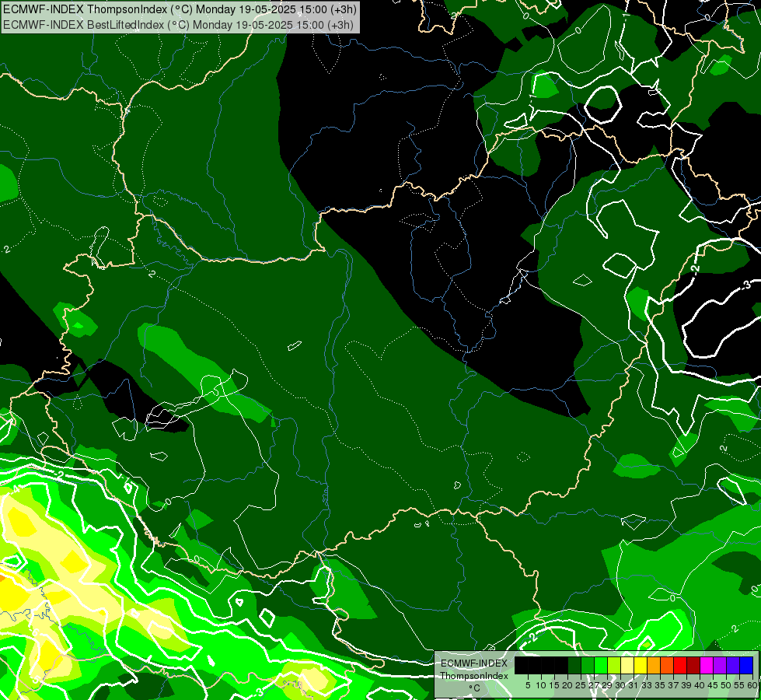
Task: Click the legend tick value 37
Action: click(674, 685)
